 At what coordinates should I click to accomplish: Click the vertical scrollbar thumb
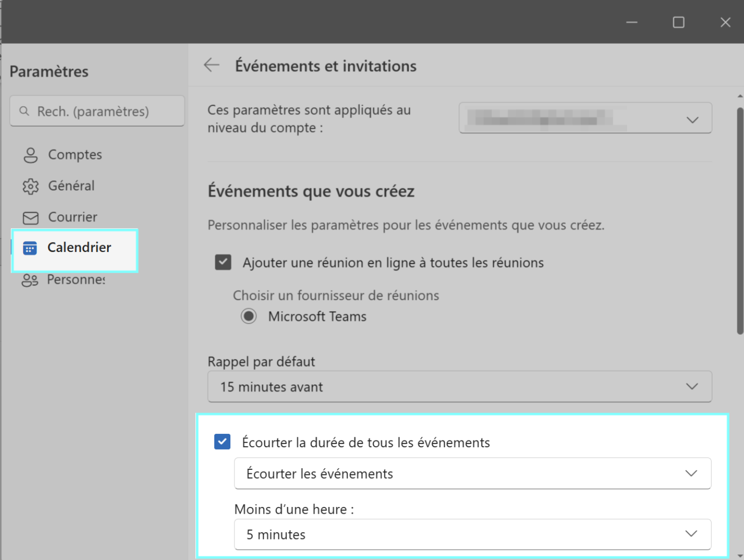[x=740, y=222]
